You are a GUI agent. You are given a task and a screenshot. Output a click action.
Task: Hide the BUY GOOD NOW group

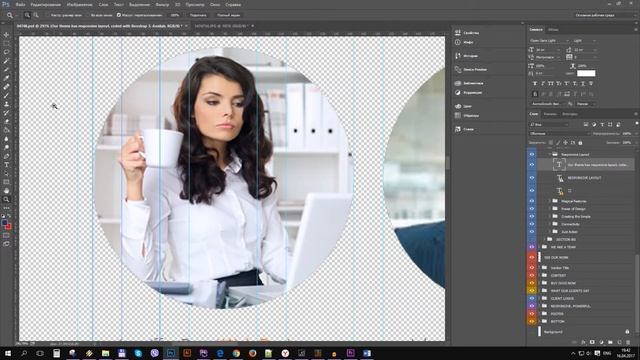(531, 283)
